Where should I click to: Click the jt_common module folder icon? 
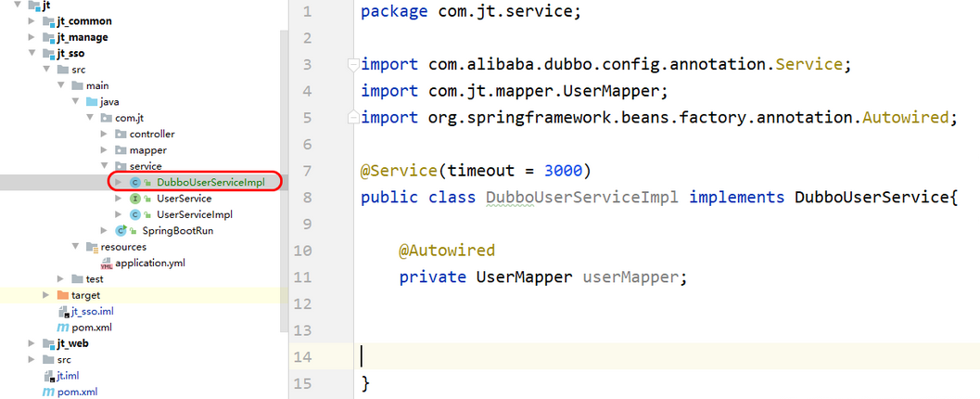49,21
